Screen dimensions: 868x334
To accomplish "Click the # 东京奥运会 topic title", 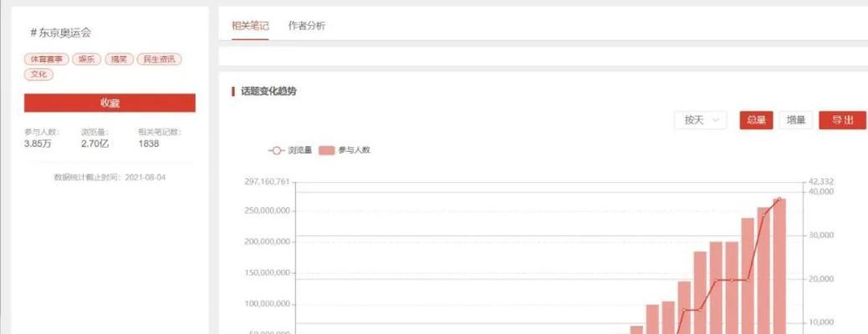I will coord(61,33).
